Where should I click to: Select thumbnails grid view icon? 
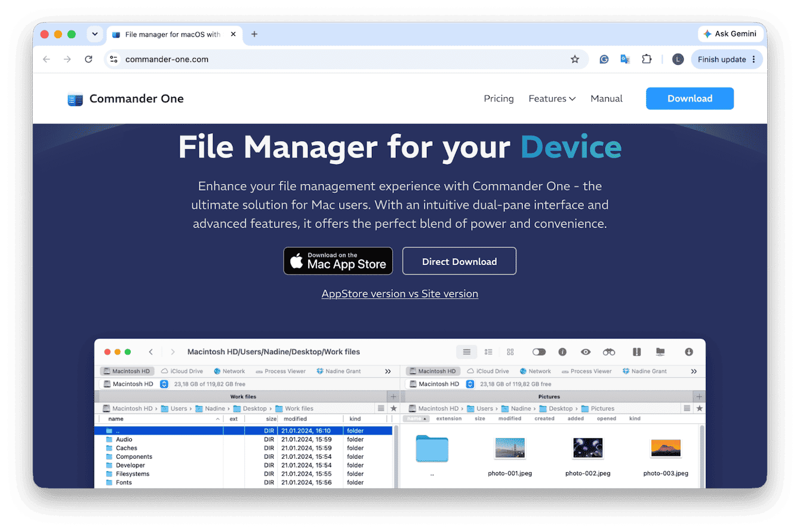pos(510,352)
